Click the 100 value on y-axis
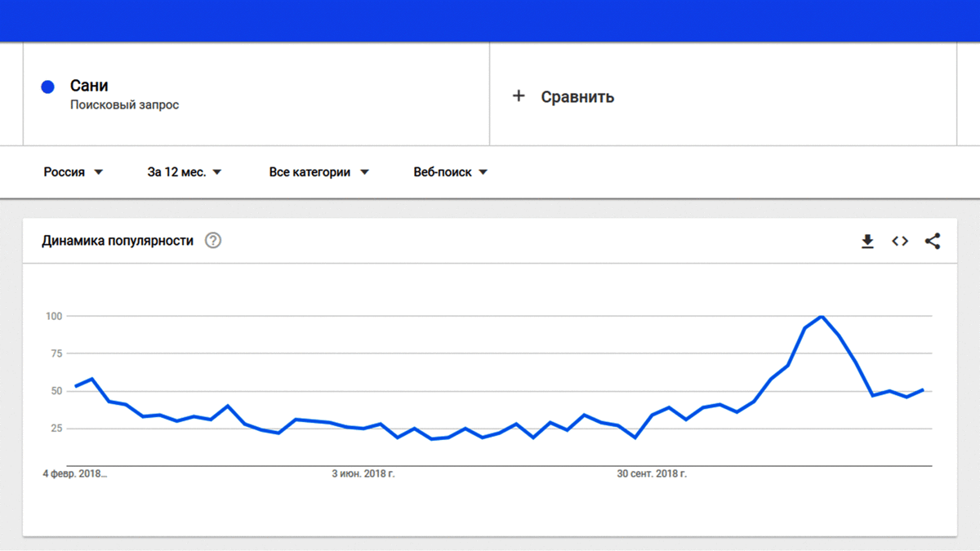980x551 pixels. 54,316
